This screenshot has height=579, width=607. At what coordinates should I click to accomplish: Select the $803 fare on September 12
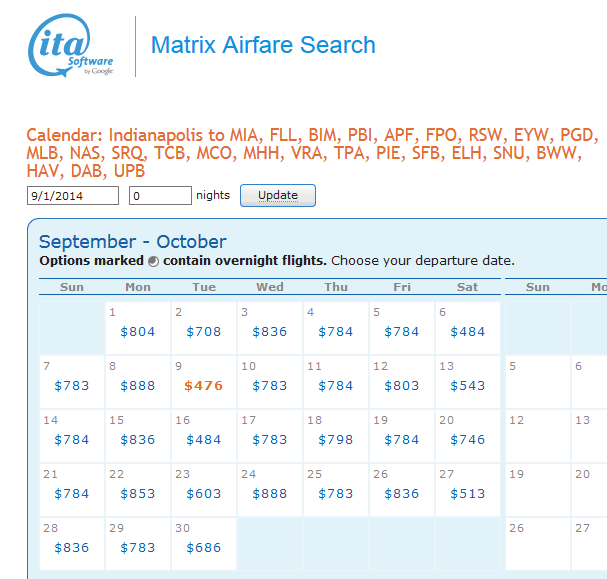point(401,385)
